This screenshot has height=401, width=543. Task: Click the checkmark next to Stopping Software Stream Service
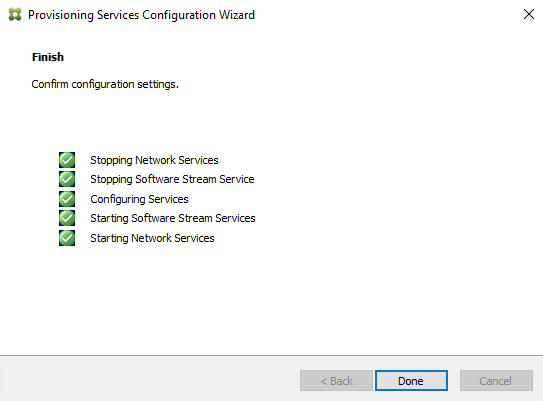coord(67,179)
